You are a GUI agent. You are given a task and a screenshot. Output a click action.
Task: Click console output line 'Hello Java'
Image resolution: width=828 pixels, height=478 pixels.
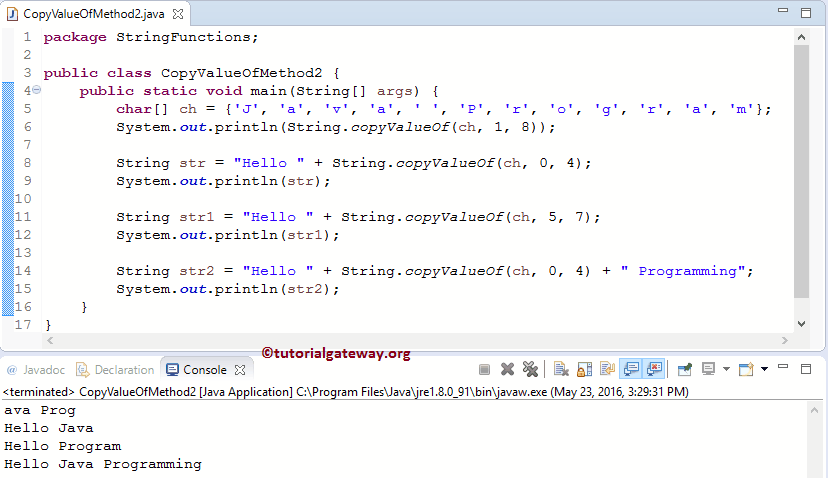pyautogui.click(x=49, y=428)
